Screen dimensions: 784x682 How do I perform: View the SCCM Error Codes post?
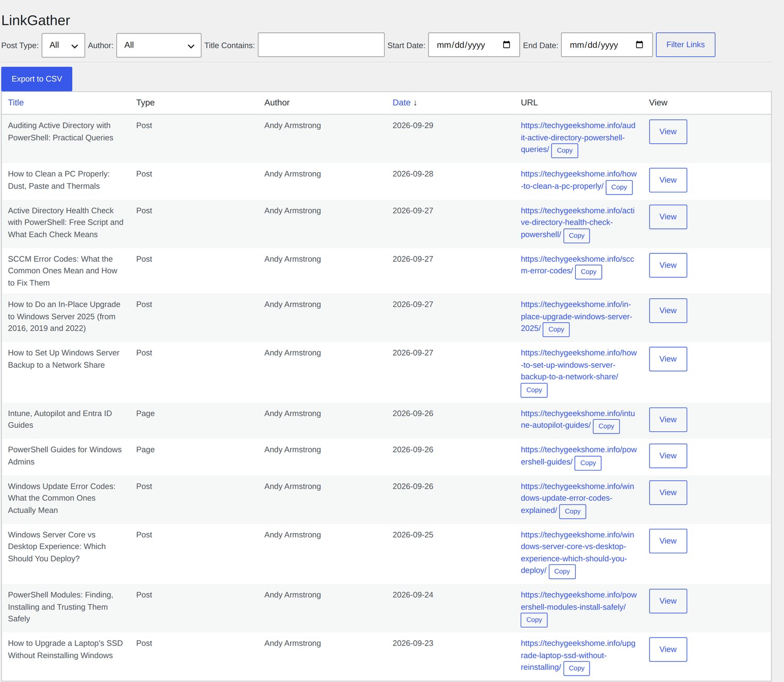pyautogui.click(x=668, y=265)
